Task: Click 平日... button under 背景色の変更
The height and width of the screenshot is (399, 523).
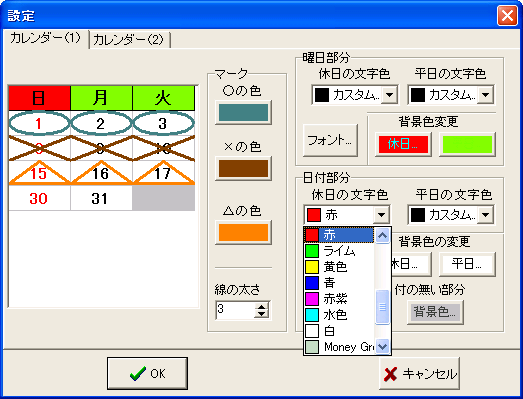Action: click(x=467, y=264)
